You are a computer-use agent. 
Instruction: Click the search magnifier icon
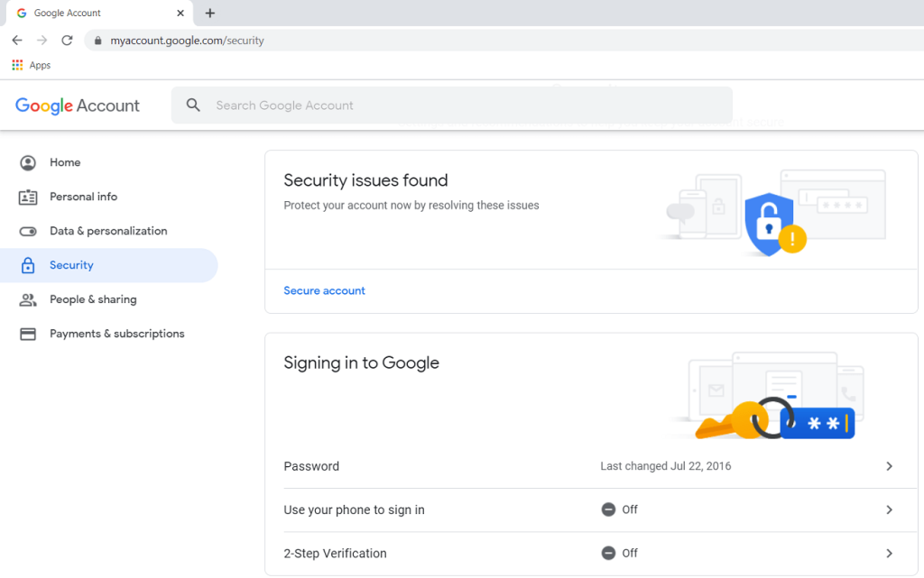pyautogui.click(x=193, y=106)
